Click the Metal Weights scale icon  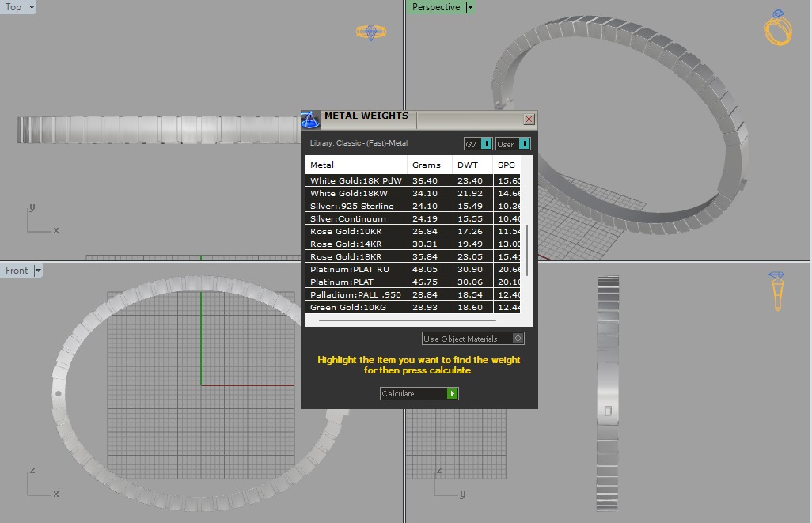310,119
